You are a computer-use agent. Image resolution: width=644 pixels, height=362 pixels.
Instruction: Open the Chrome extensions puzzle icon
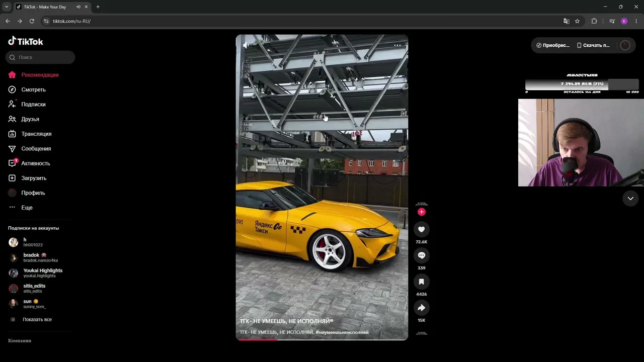[x=594, y=21]
